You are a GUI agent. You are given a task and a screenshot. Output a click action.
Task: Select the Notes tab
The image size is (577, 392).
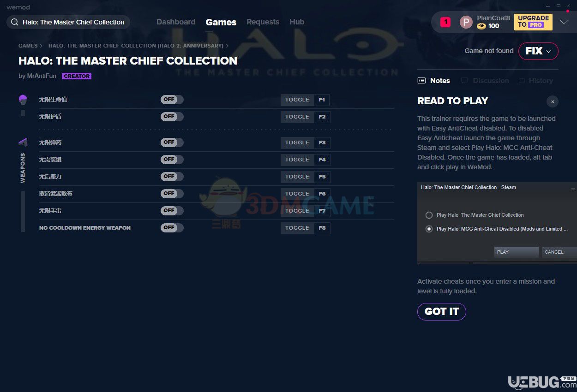440,81
